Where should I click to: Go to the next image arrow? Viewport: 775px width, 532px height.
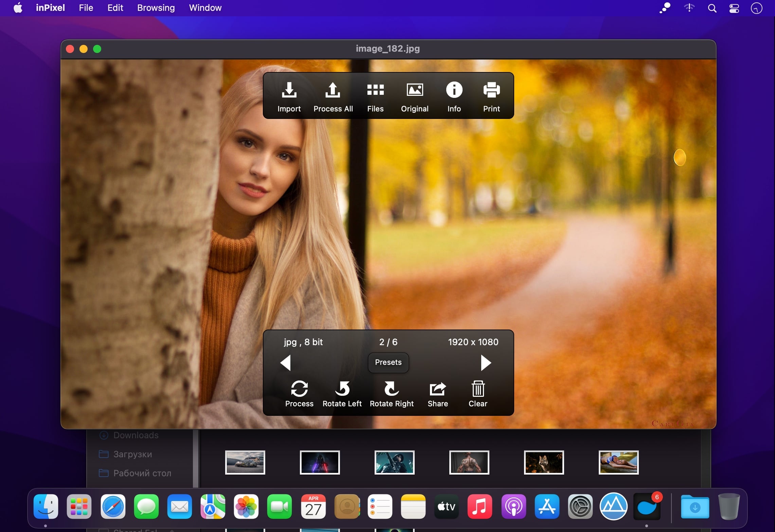[486, 363]
